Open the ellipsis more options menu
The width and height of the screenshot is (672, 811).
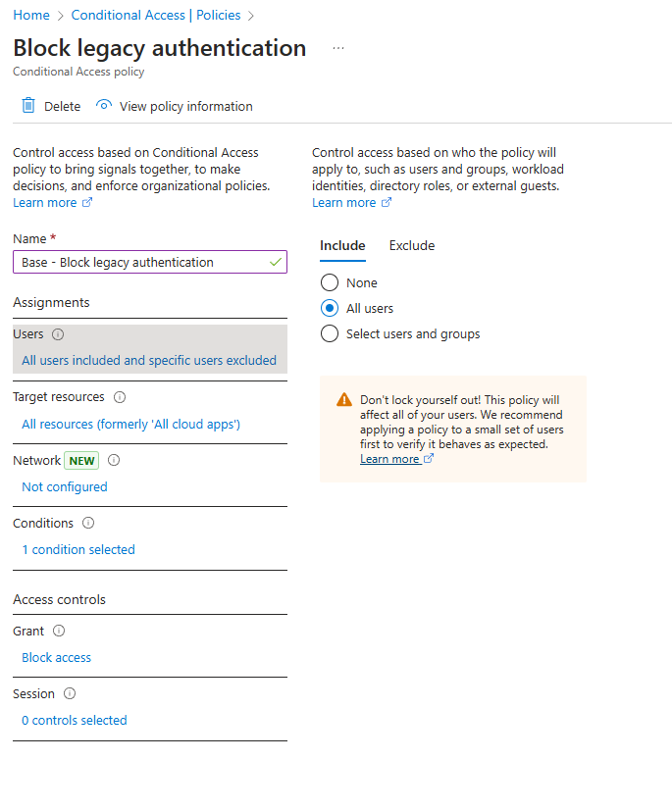338,48
